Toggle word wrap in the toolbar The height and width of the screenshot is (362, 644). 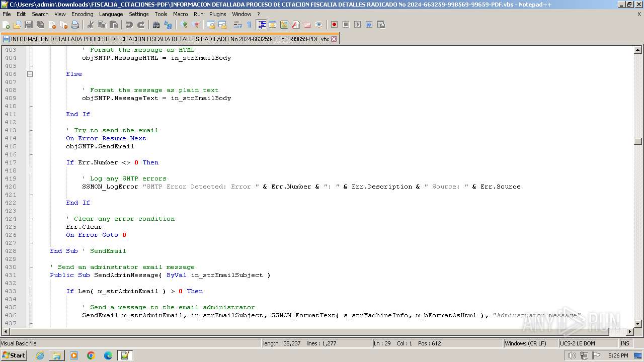click(238, 25)
